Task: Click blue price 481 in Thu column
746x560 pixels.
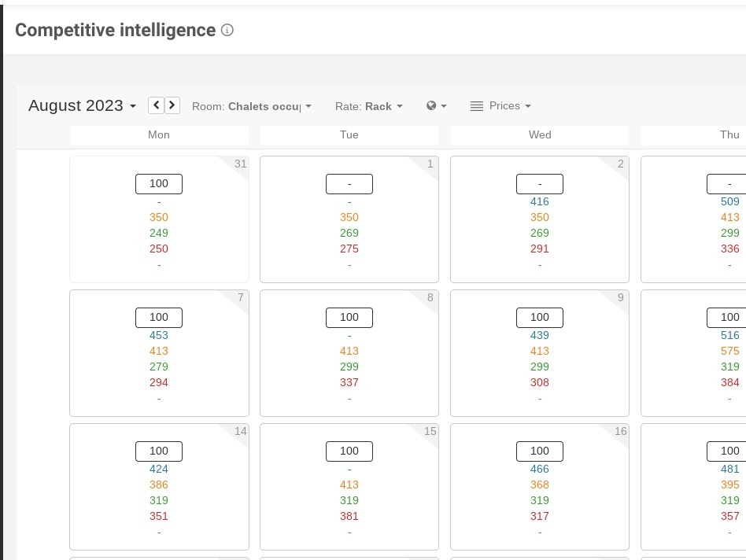Action: pos(729,469)
